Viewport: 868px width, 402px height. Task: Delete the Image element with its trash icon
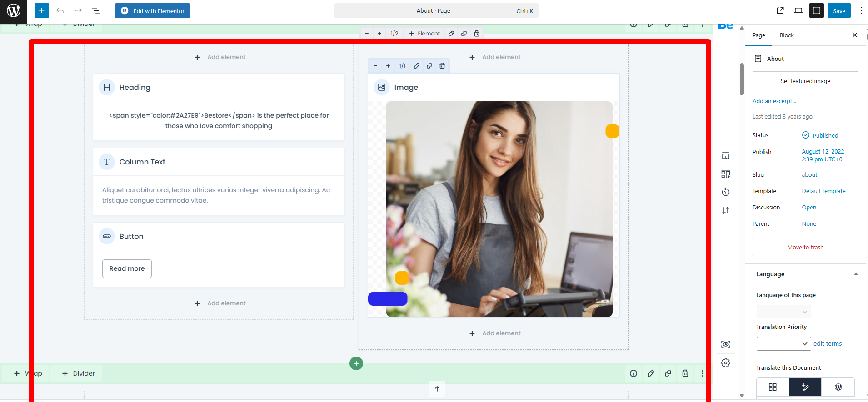coord(442,66)
